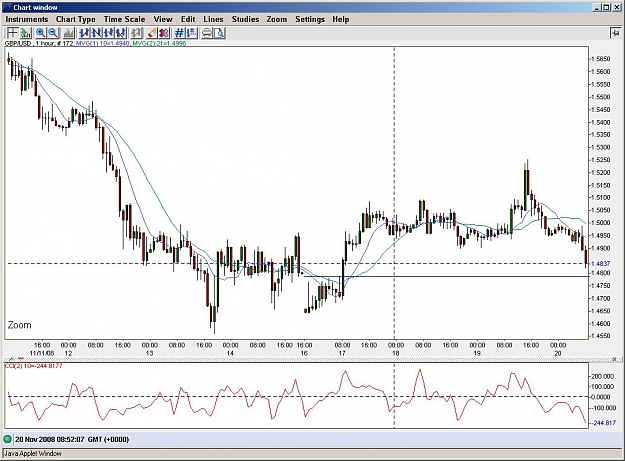This screenshot has width=625, height=461.
Task: Click the green connection status circle
Action: tap(7, 439)
